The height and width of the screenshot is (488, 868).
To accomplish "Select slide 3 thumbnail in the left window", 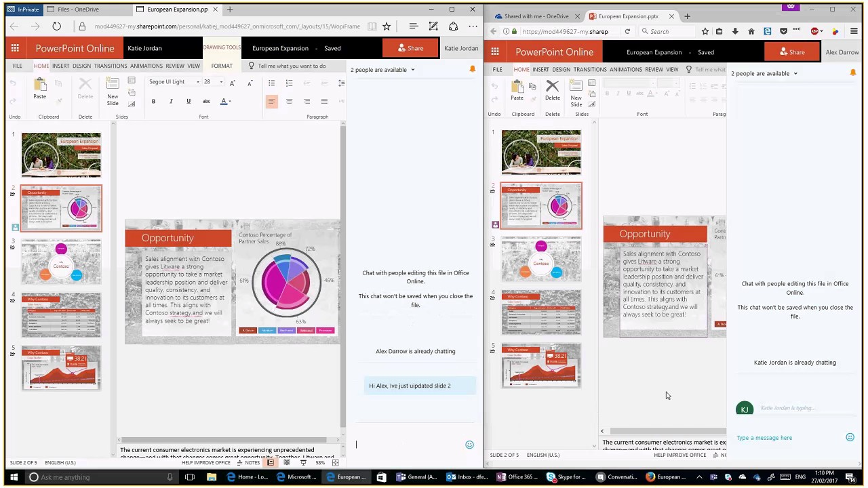I will tap(61, 262).
